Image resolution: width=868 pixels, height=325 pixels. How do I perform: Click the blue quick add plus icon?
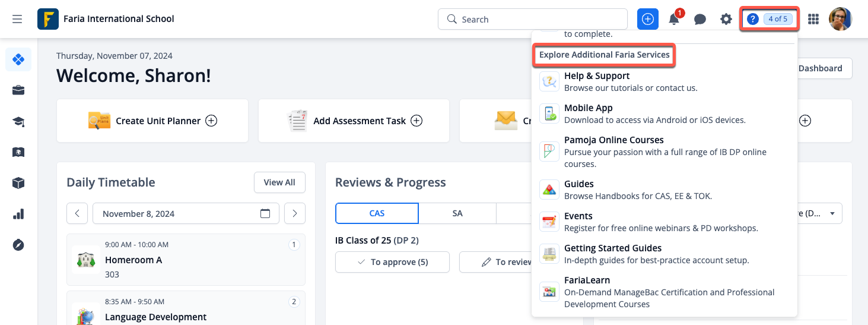648,19
